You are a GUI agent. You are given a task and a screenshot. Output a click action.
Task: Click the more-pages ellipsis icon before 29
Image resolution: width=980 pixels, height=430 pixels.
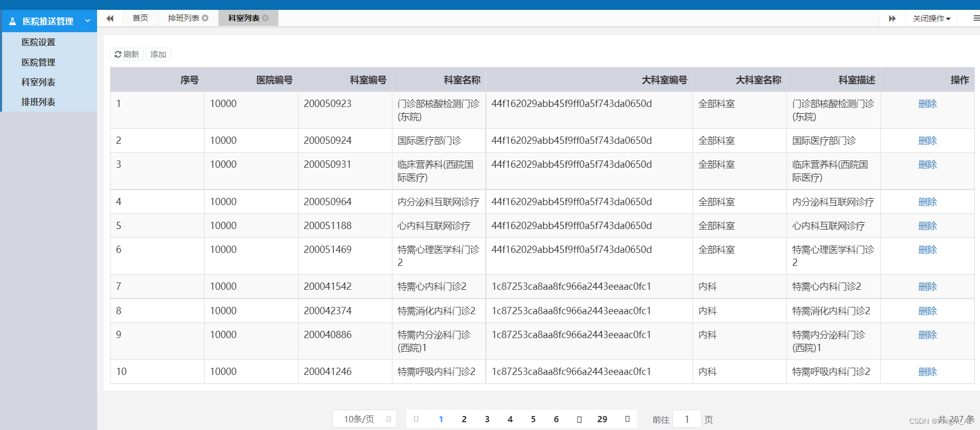579,419
